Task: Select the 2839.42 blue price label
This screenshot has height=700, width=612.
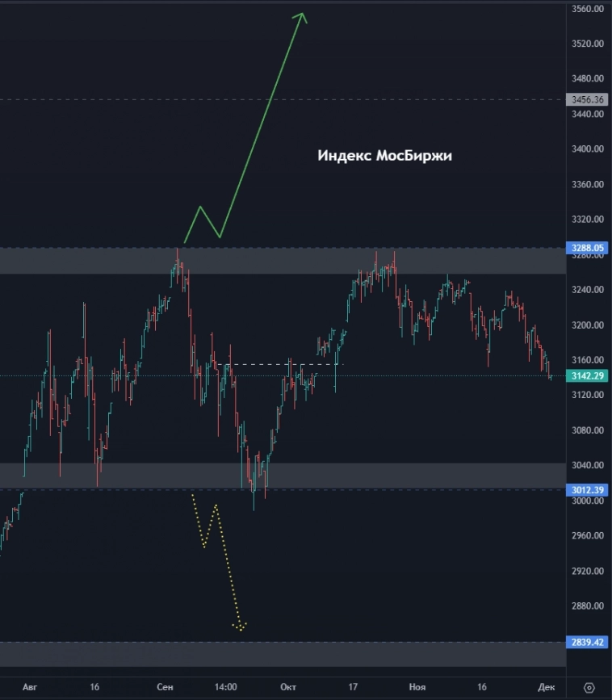Action: click(587, 642)
